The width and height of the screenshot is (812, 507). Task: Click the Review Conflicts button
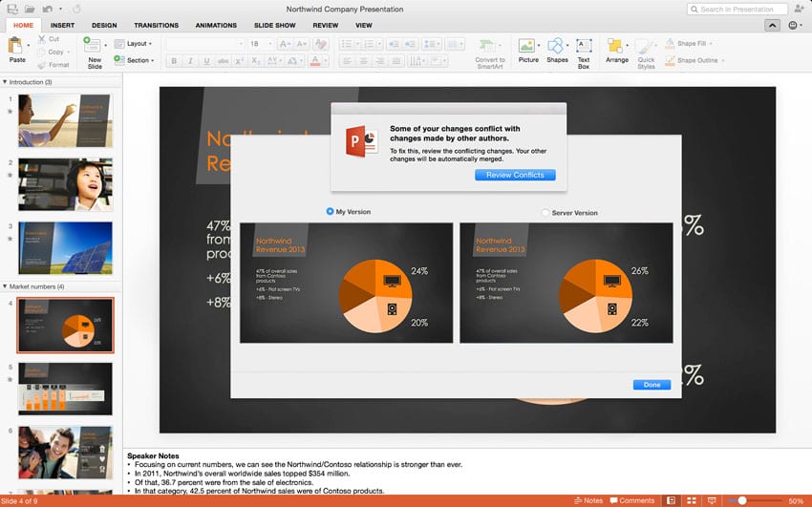coord(514,175)
